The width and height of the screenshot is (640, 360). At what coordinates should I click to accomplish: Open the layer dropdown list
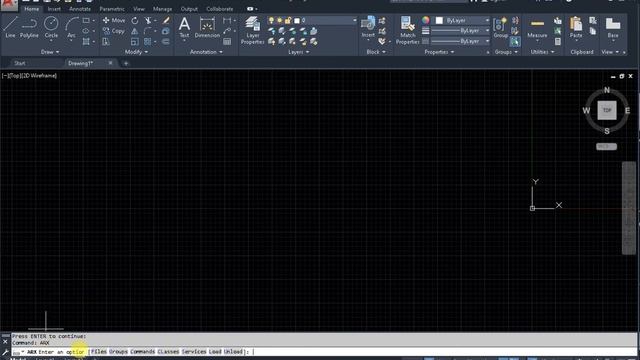[354, 20]
